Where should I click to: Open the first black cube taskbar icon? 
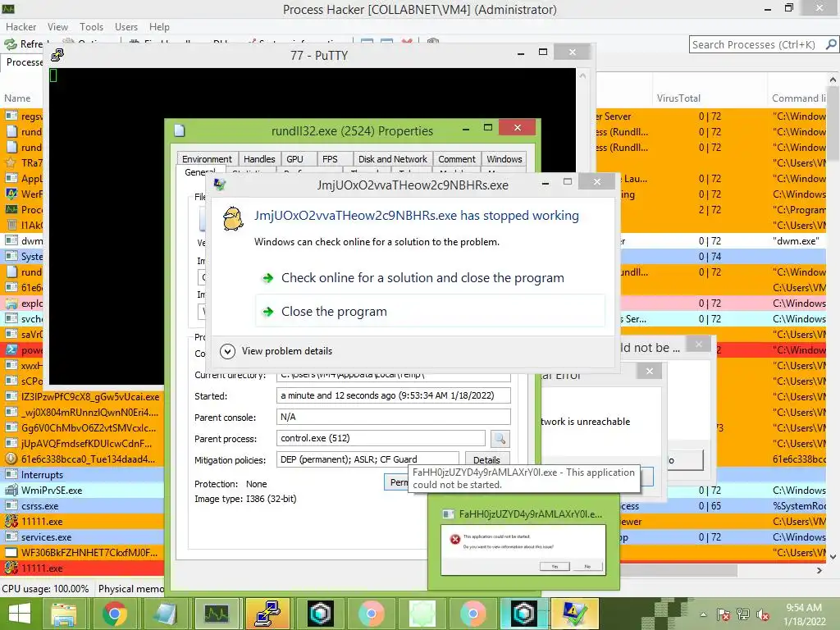pos(321,614)
